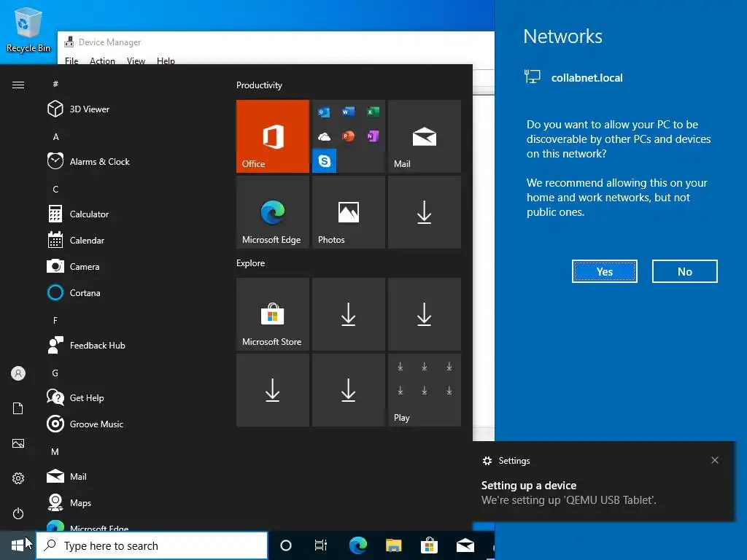Click the 'F' letter header in app list

(55, 321)
